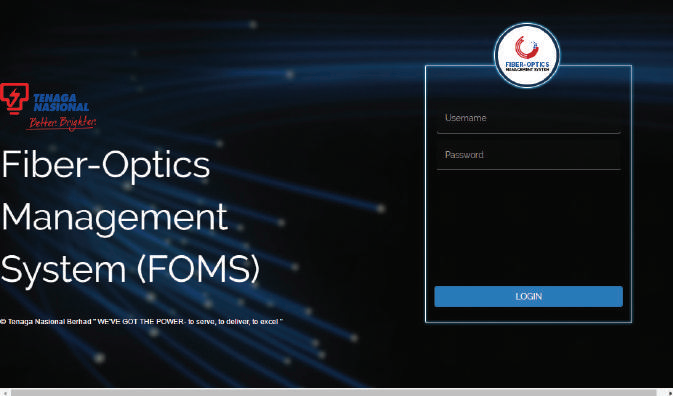The image size is (673, 396).
Task: Click the Password input field
Action: coord(528,155)
